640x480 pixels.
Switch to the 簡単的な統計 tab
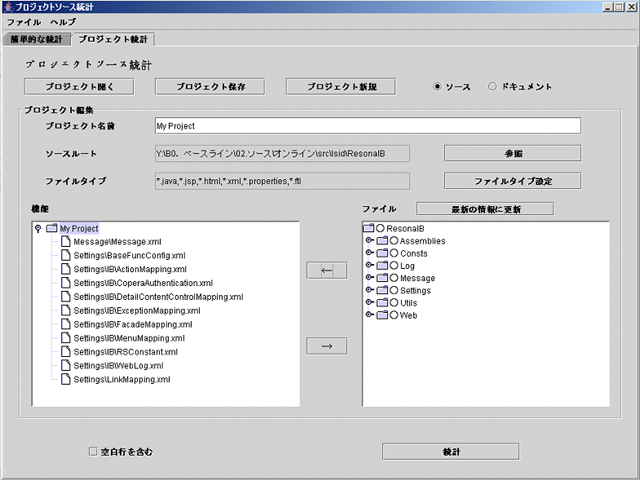[37, 39]
